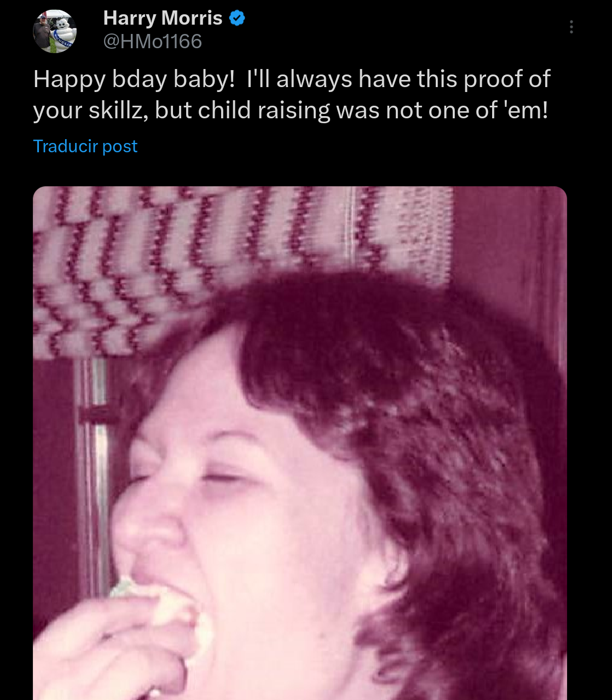612x700 pixels.
Task: Translate the post with Traducir post
Action: (x=85, y=146)
